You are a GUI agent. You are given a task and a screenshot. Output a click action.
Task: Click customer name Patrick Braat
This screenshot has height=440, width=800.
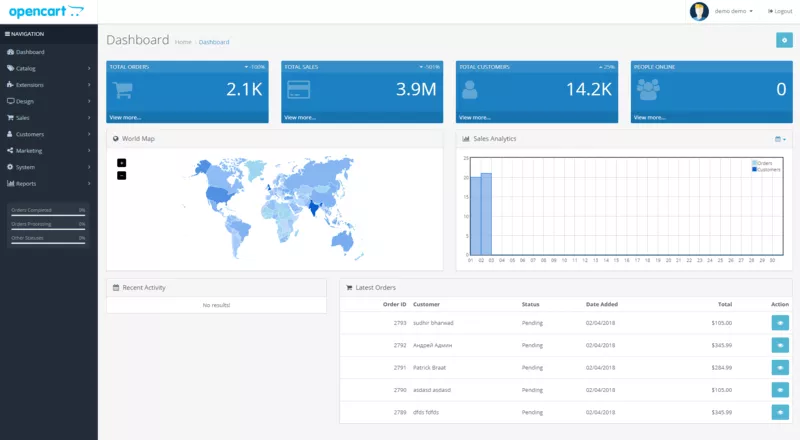pos(429,368)
